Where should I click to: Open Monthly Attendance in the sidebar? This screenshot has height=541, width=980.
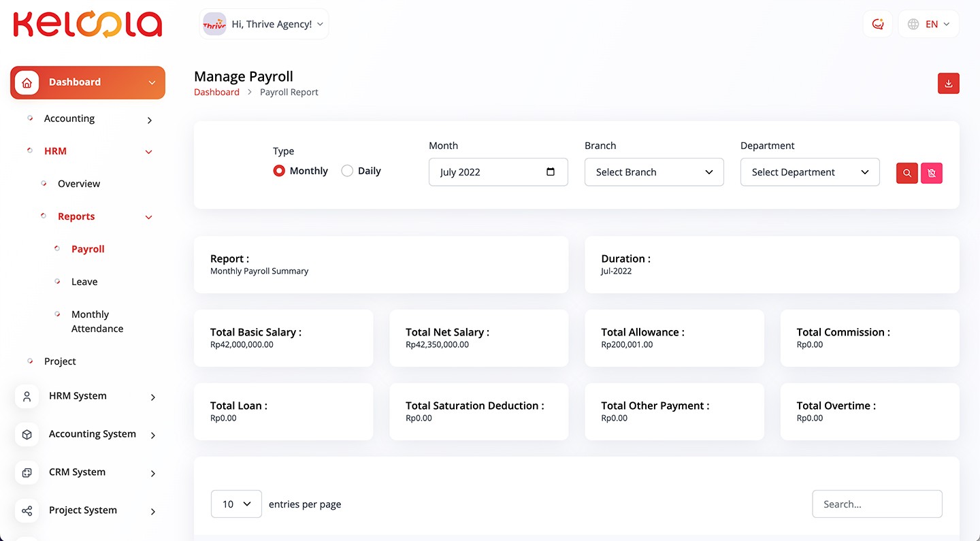tap(97, 321)
